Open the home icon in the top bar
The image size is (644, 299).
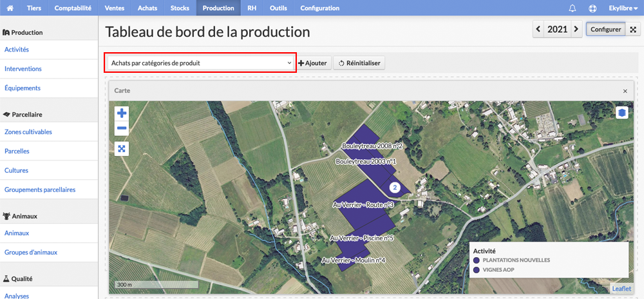[10, 8]
